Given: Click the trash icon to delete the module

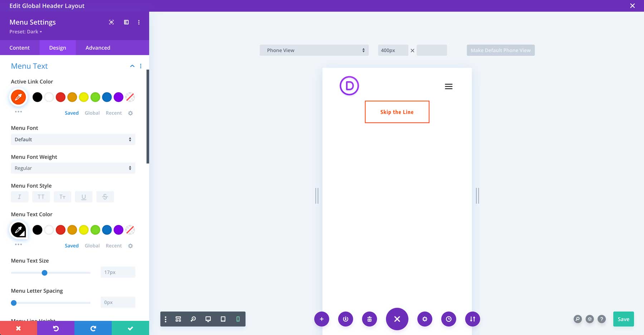Looking at the screenshot, I should [x=370, y=319].
